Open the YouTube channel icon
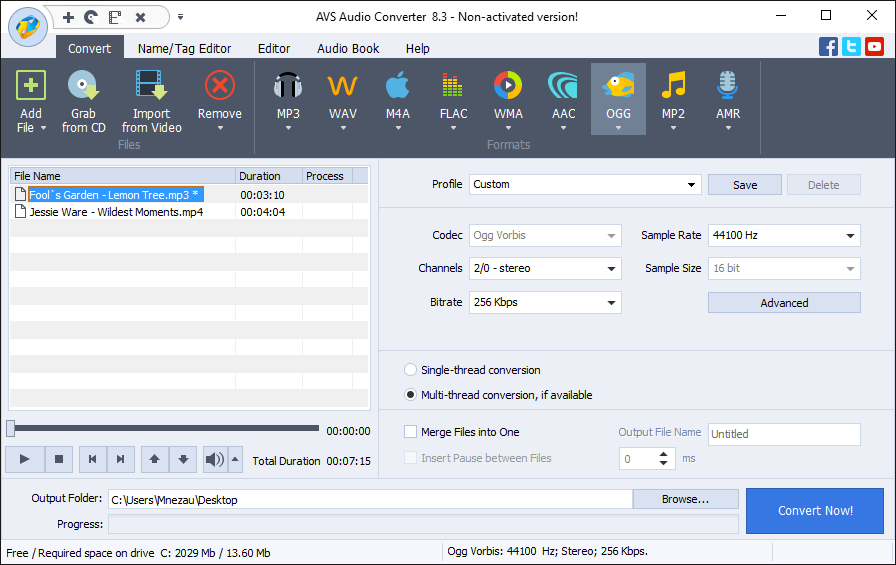896x565 pixels. (874, 46)
